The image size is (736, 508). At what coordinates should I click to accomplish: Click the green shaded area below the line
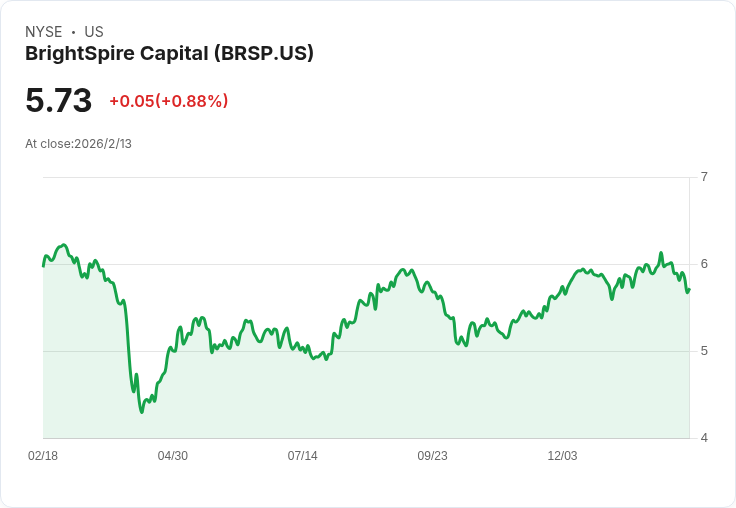[x=400, y=390]
